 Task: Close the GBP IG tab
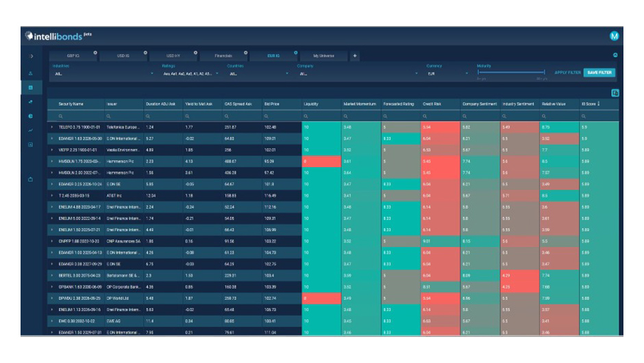tap(95, 53)
